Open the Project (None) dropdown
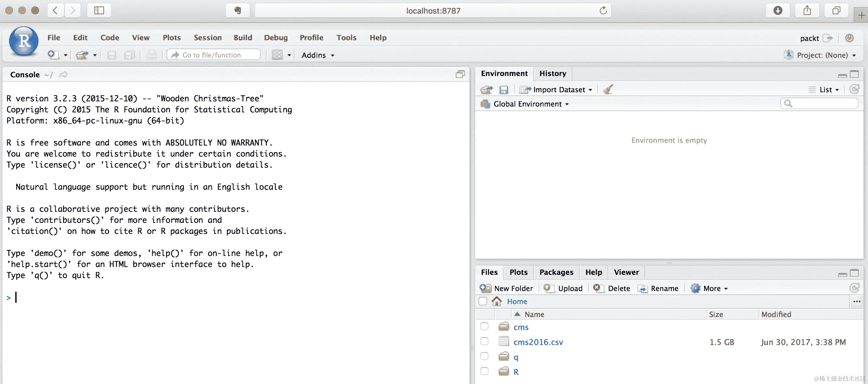868x384 pixels. click(822, 55)
